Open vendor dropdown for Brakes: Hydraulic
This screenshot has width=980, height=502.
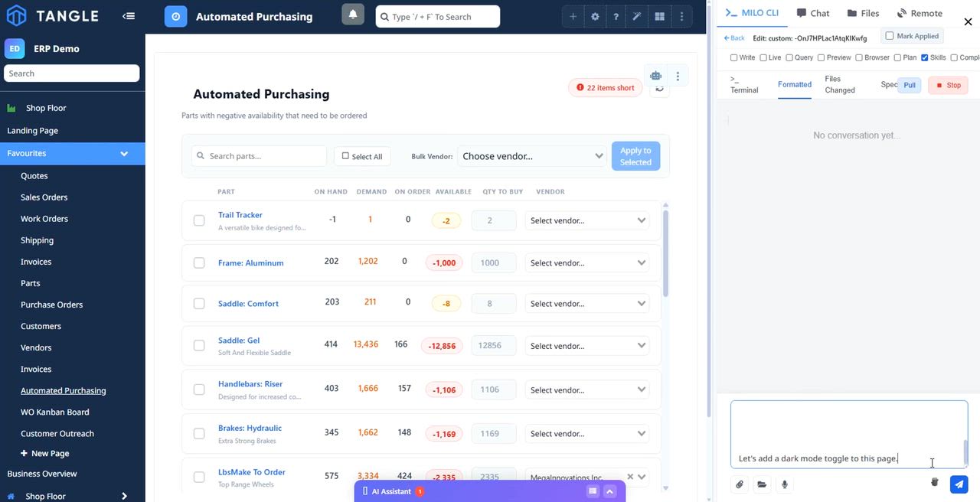coord(587,433)
